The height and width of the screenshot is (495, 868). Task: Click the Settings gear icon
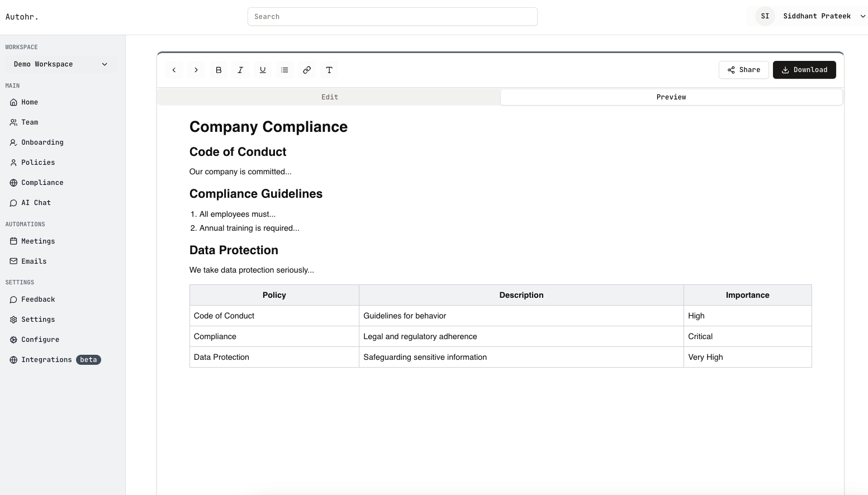point(13,320)
